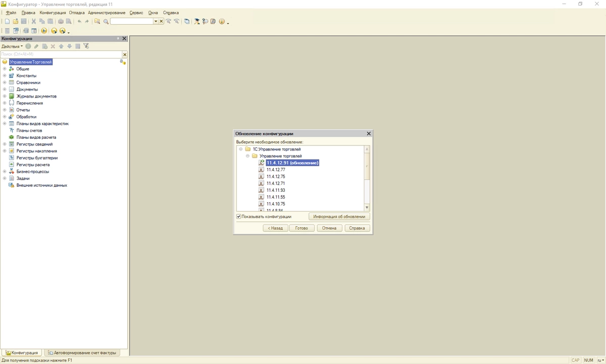Screen dimensions: 606x364
Task: Click the Help search question-mark icon
Action: (x=205, y=21)
